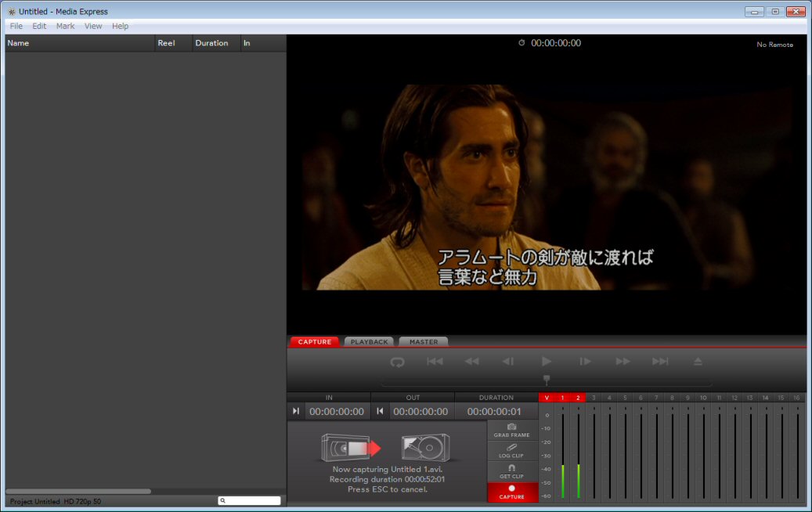Switch to the Playback tab
The width and height of the screenshot is (812, 512).
pyautogui.click(x=370, y=341)
